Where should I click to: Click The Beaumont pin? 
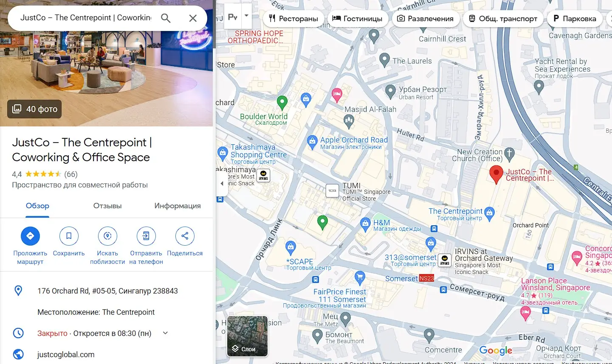click(x=318, y=336)
